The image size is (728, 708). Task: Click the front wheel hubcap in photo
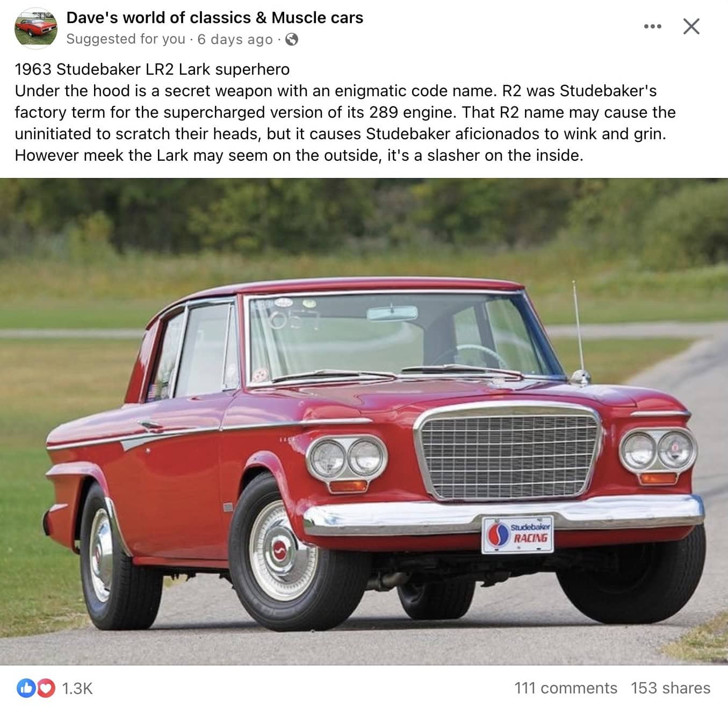279,550
